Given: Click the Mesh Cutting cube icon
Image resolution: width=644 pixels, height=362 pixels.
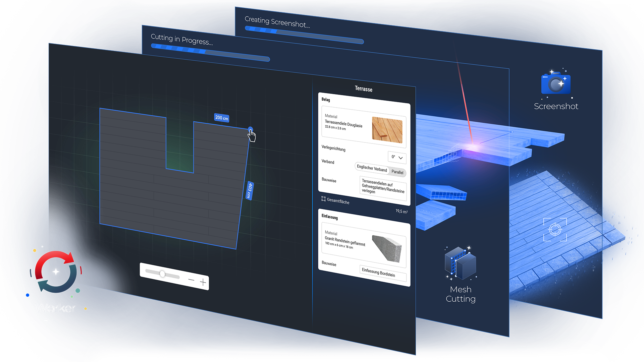Looking at the screenshot, I should click(461, 264).
